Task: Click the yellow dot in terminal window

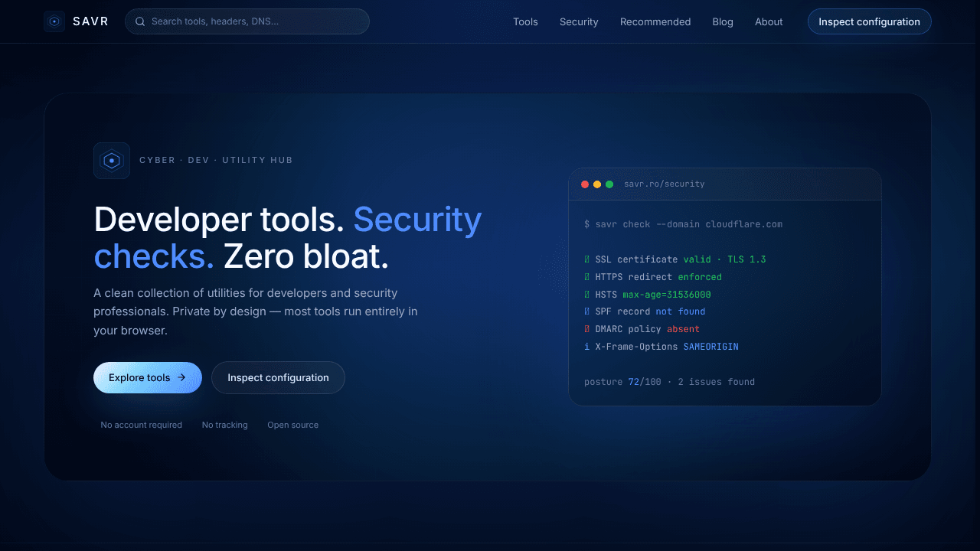Action: (x=597, y=184)
